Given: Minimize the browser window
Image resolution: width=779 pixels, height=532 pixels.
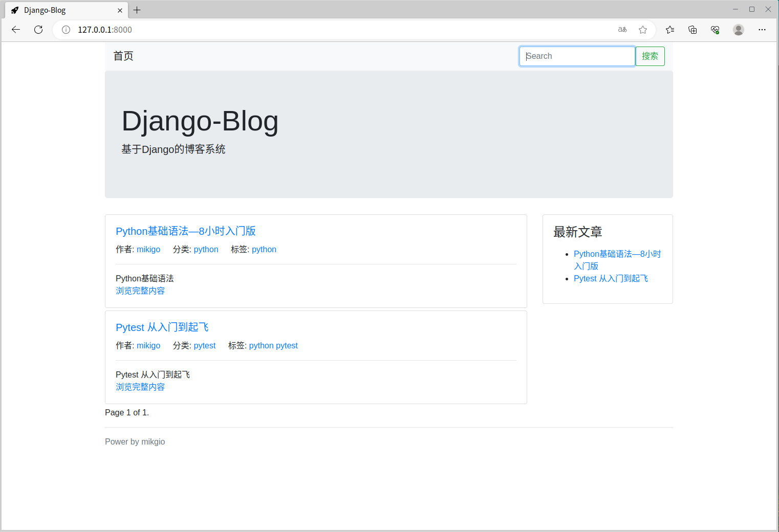Looking at the screenshot, I should 735,9.
